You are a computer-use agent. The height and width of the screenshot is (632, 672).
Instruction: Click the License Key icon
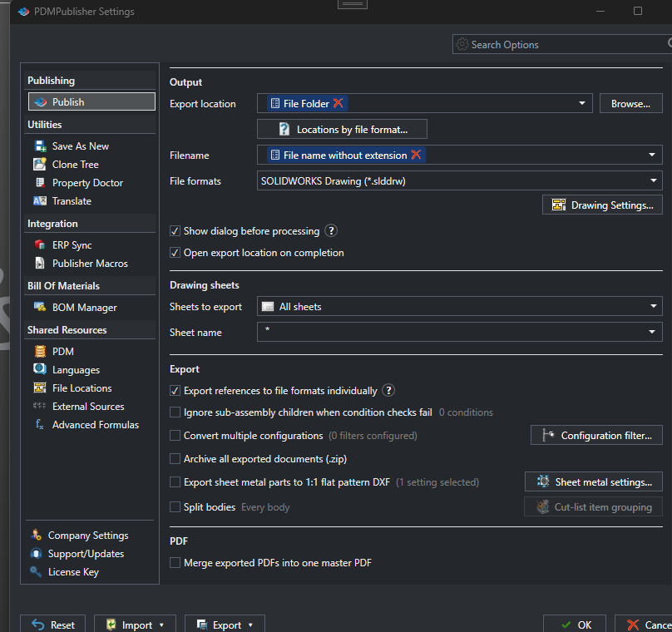click(x=36, y=571)
